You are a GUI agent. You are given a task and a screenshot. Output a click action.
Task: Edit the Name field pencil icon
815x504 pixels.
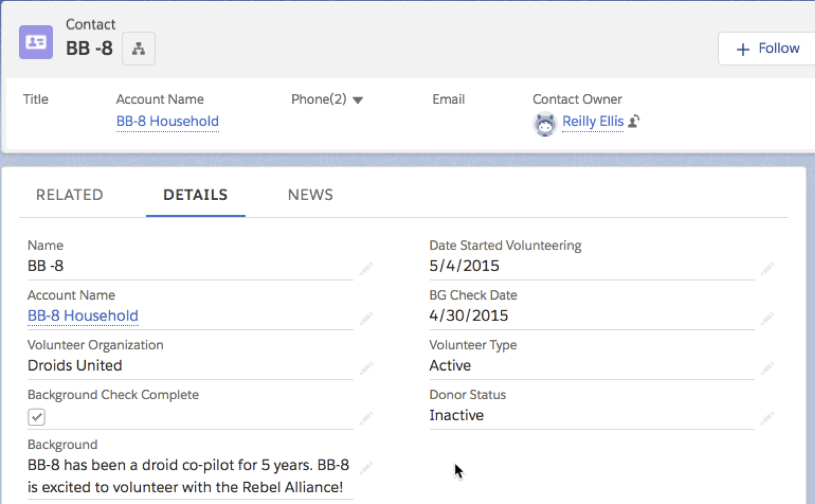point(366,268)
